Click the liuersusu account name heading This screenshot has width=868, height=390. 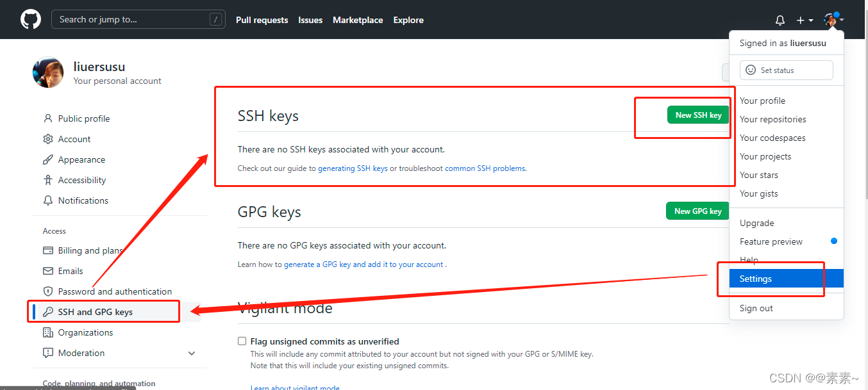tap(99, 67)
